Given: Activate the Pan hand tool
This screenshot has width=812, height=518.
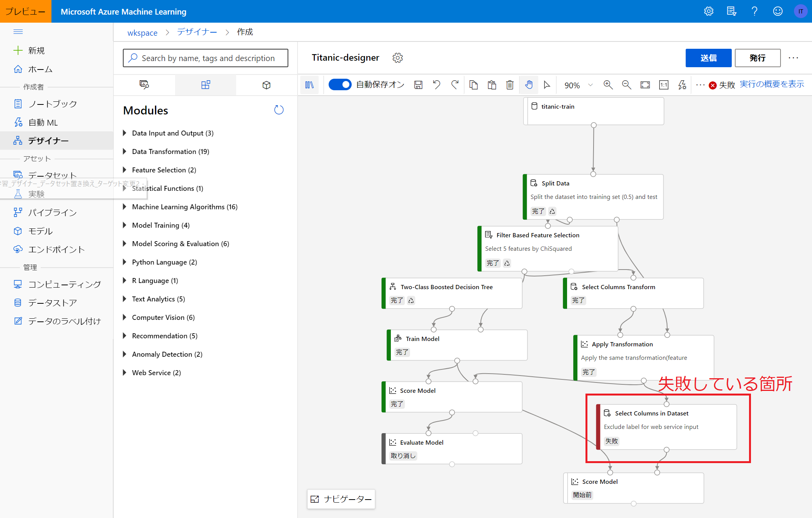Looking at the screenshot, I should (x=529, y=85).
